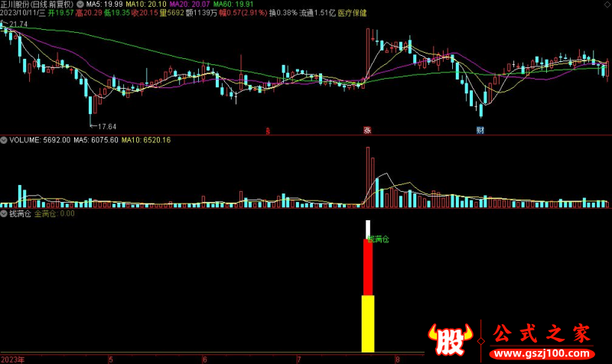Screen dimensions: 612x364
Task: Click the 金满仓: 0.00 value
Action: (54, 213)
